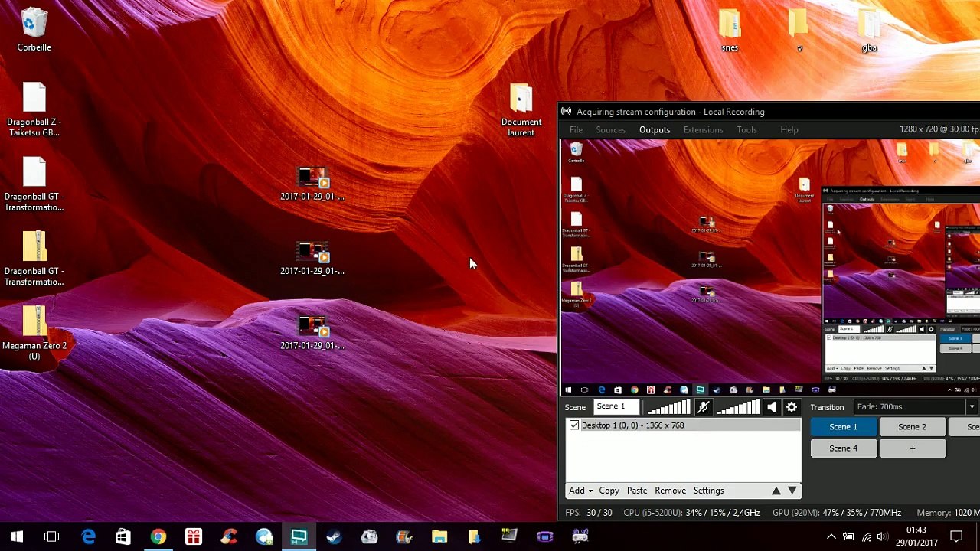
Task: Open the Action Center notifications icon
Action: point(956,536)
